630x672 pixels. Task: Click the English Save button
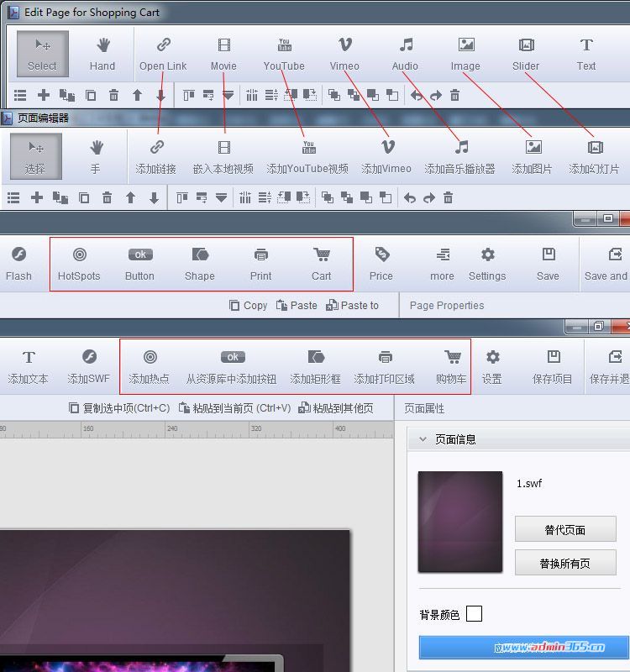pos(549,264)
